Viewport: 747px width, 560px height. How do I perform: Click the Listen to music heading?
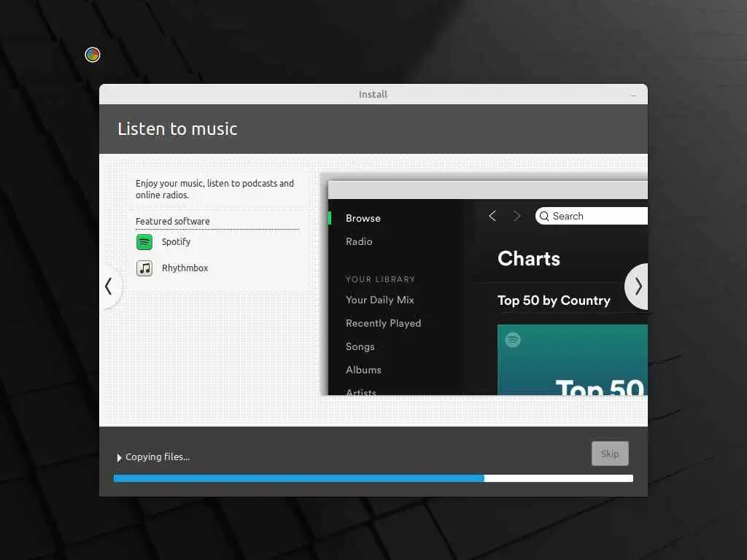[x=177, y=128]
